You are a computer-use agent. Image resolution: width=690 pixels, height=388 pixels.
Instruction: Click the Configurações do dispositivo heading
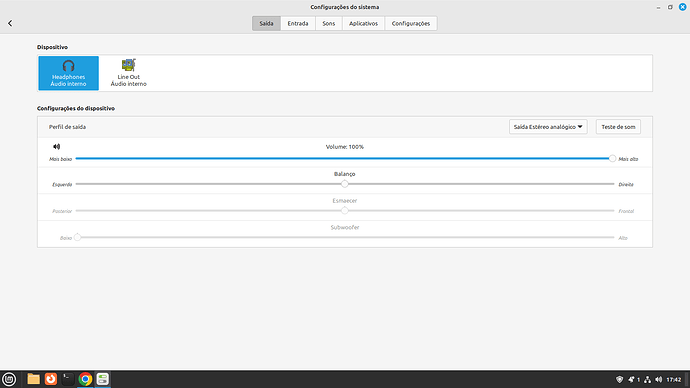[76, 108]
